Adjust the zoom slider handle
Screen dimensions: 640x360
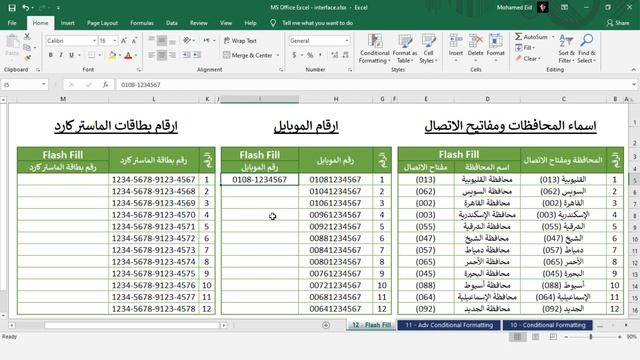(x=591, y=337)
